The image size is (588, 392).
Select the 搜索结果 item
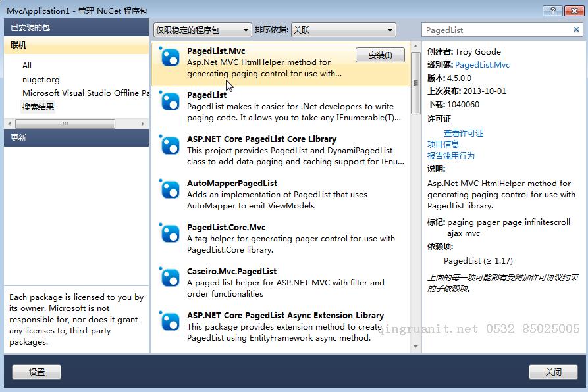click(x=38, y=107)
